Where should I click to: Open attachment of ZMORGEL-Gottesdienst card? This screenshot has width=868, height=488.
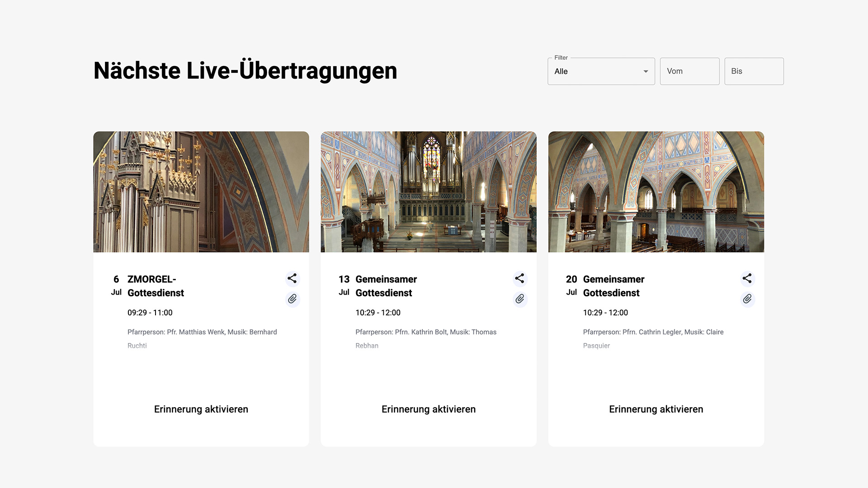292,299
